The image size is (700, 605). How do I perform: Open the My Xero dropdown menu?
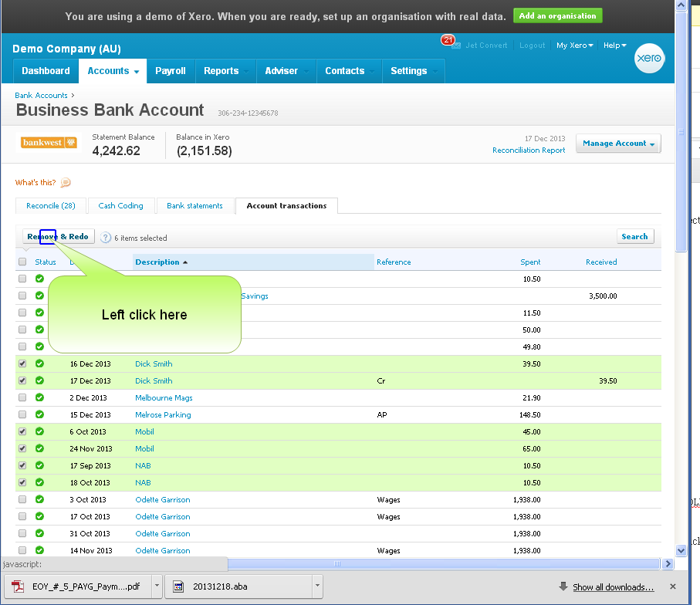[574, 46]
